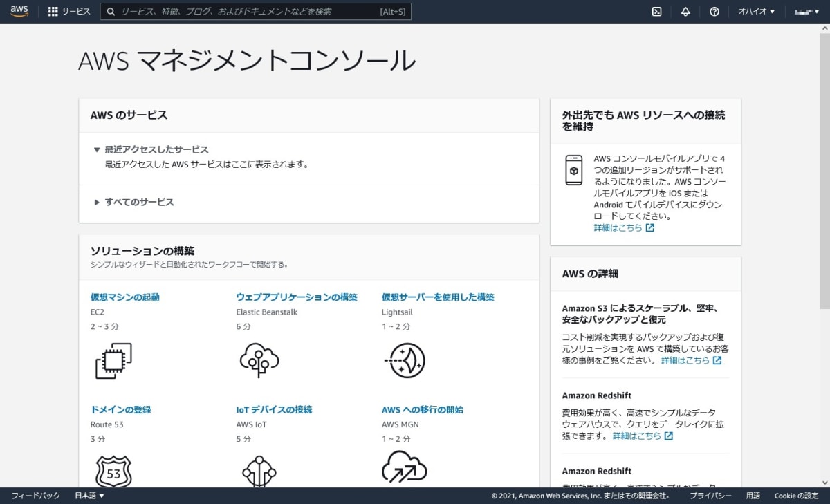The image size is (830, 504).
Task: Open the オハイオ region dropdown
Action: 757,12
